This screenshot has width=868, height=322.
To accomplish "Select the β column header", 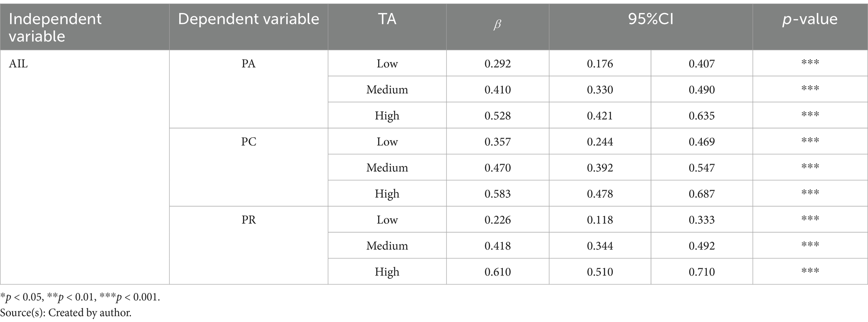I will (x=497, y=25).
